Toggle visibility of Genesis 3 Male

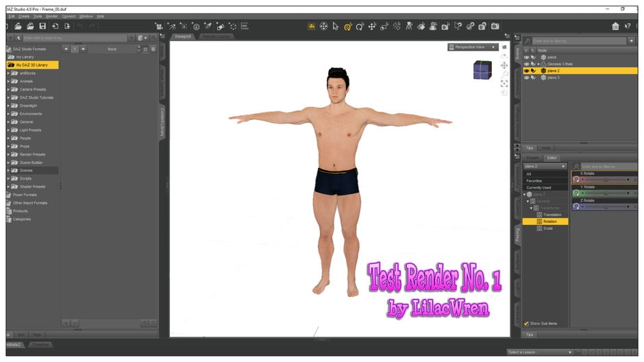tap(526, 64)
